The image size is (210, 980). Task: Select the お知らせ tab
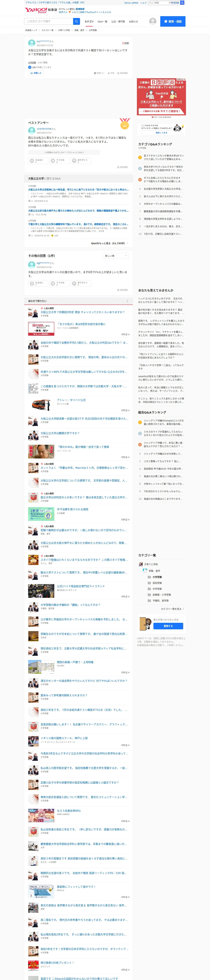point(133,22)
